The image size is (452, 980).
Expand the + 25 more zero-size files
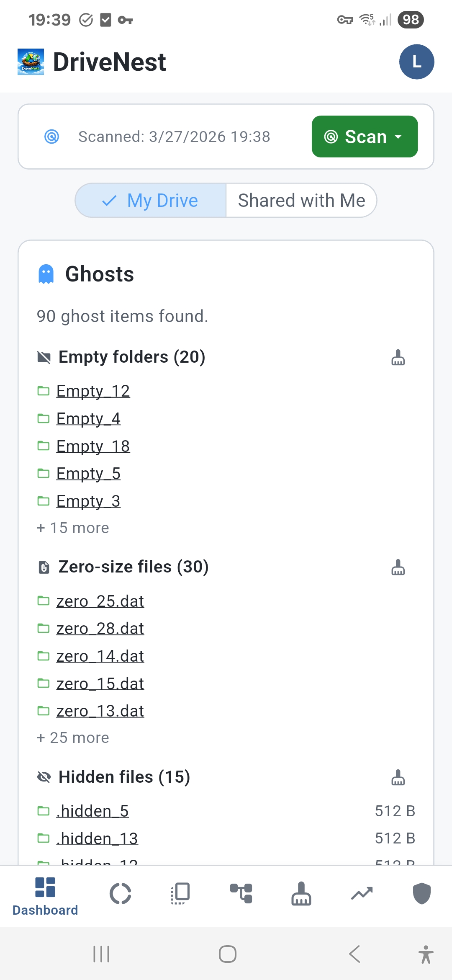[x=73, y=738]
